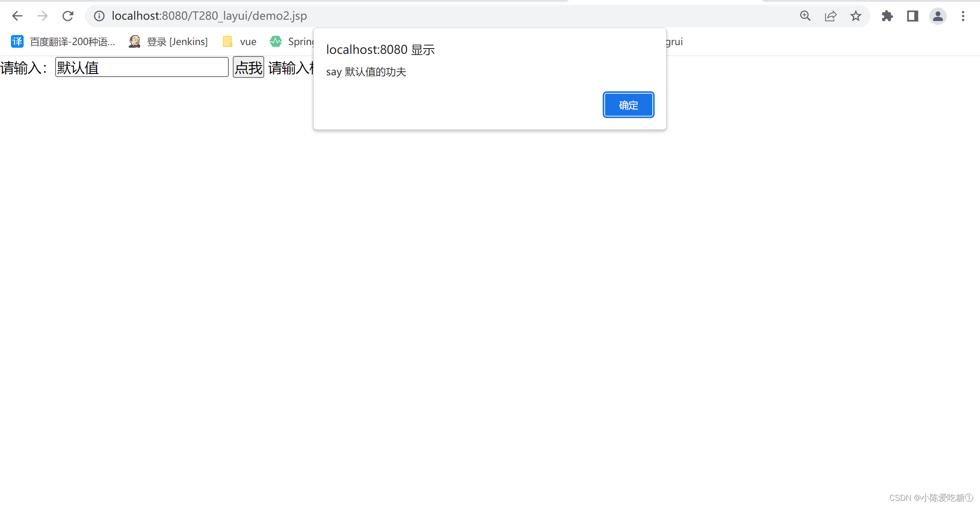Open the browser Extensions puzzle icon

887,16
